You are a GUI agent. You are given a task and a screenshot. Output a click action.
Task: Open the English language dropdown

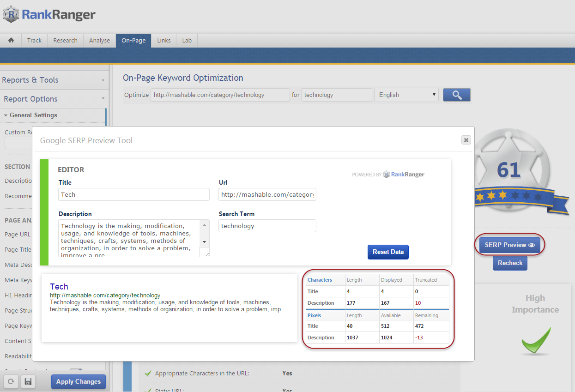[x=406, y=95]
